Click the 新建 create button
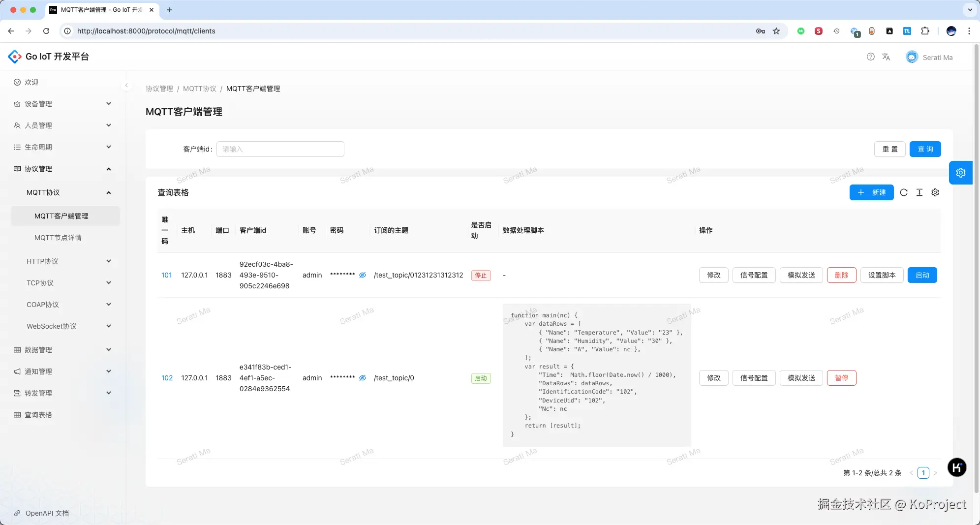980x525 pixels. [871, 192]
